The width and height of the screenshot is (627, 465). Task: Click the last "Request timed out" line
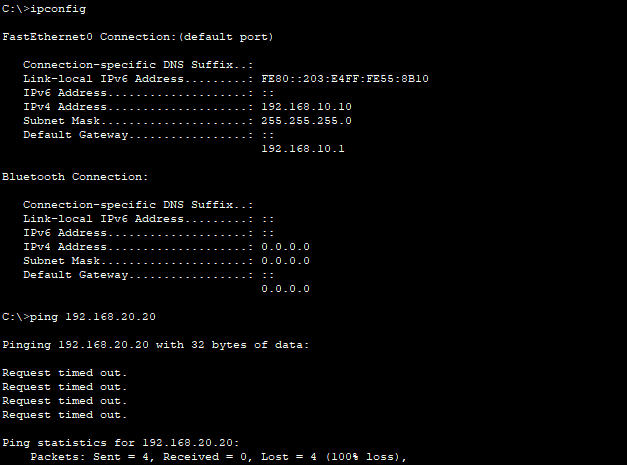click(x=64, y=414)
